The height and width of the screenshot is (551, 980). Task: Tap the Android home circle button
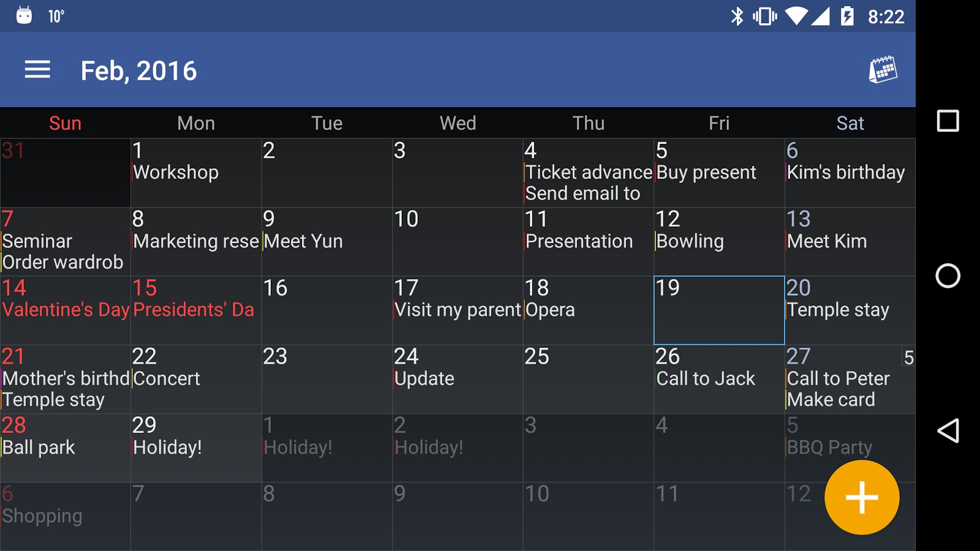948,275
